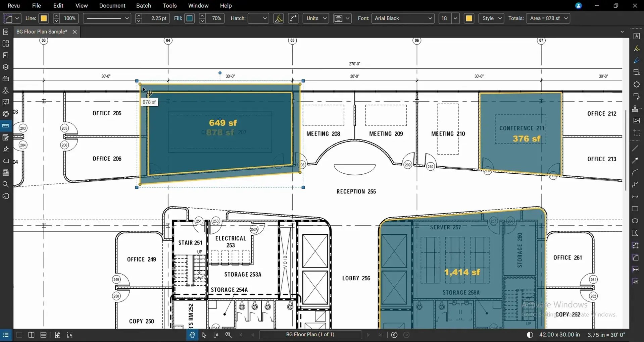
Task: Select the Rectangle tool
Action: click(x=635, y=209)
